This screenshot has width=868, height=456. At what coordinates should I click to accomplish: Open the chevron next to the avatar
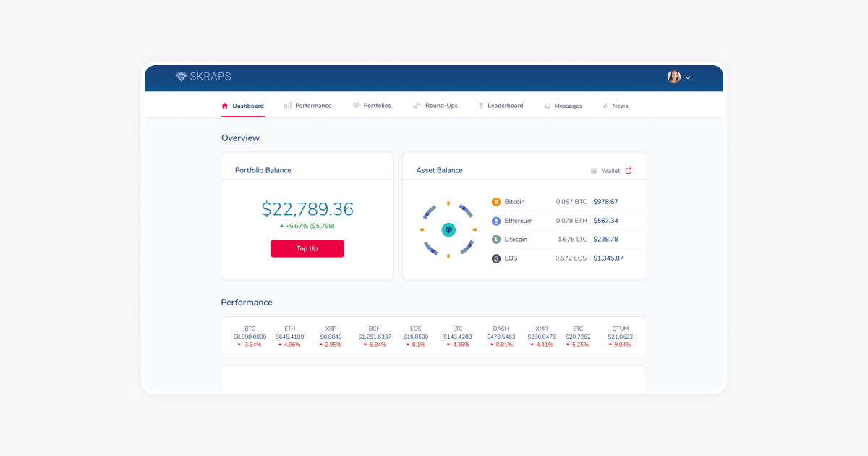(x=687, y=77)
